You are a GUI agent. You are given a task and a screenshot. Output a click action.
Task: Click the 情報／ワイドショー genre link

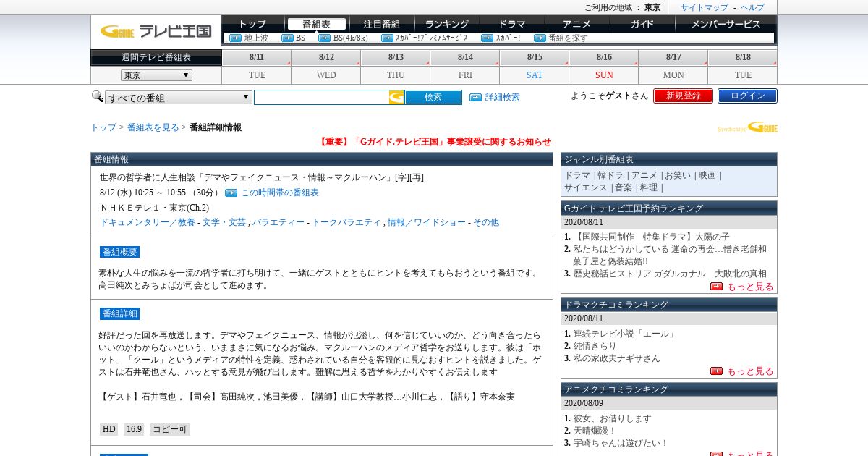pyautogui.click(x=427, y=222)
